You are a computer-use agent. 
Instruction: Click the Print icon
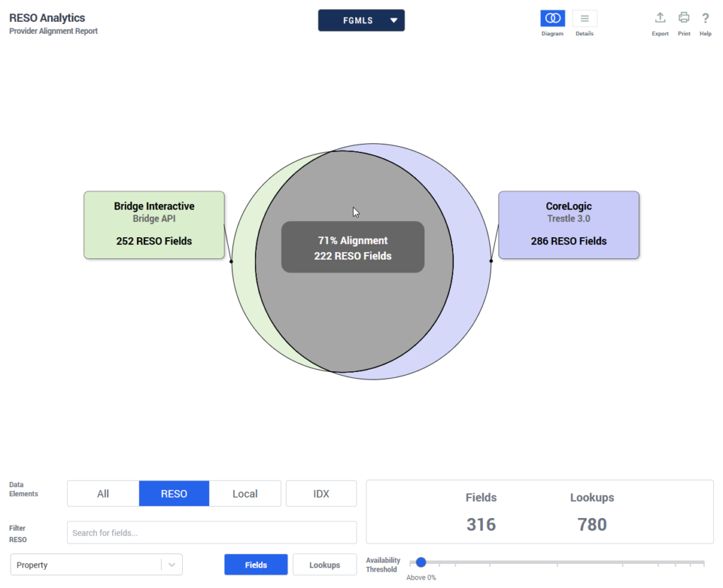683,18
